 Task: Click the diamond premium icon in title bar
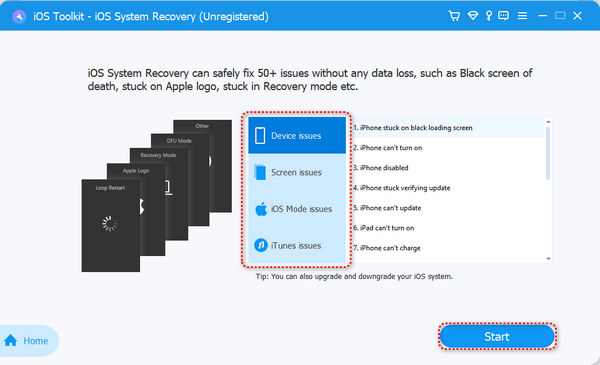coord(473,16)
